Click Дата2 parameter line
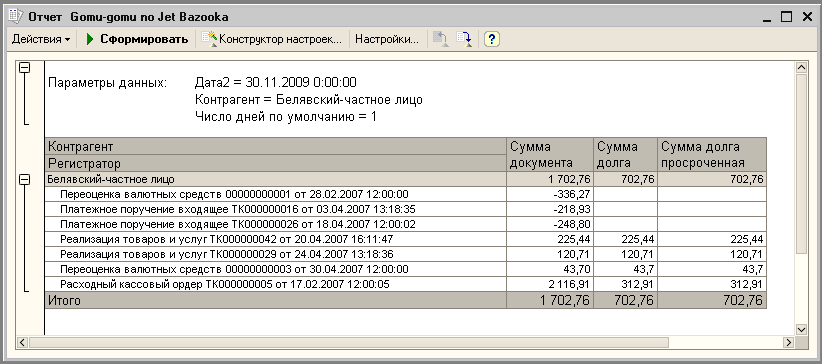The image size is (822, 364). coord(275,82)
